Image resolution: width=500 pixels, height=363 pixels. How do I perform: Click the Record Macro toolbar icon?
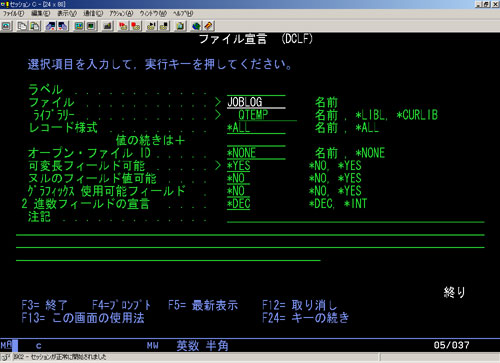pyautogui.click(x=123, y=26)
